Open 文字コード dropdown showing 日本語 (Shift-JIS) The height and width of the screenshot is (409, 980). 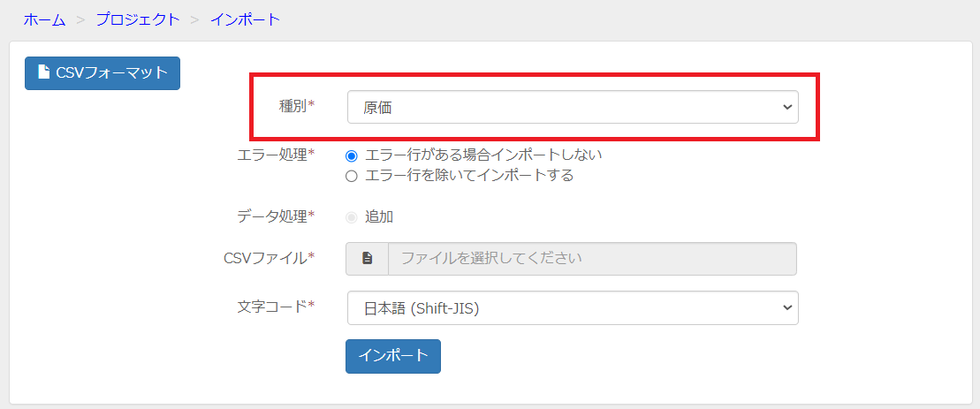pyautogui.click(x=573, y=307)
